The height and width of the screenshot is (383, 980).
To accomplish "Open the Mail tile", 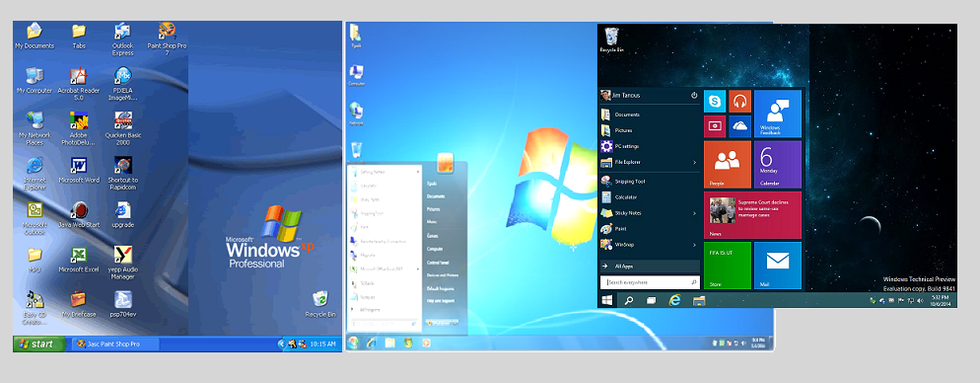I will 778,266.
